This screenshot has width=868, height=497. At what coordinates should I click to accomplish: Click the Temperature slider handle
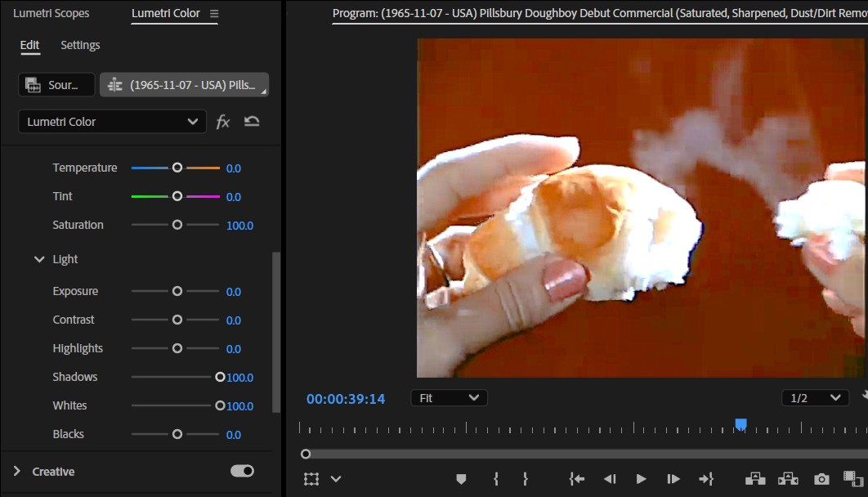click(177, 168)
